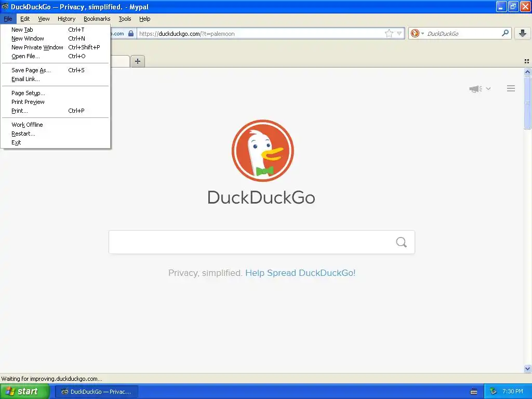The image size is (532, 399).
Task: Open the DuckDuckGo hamburger menu
Action: point(511,88)
